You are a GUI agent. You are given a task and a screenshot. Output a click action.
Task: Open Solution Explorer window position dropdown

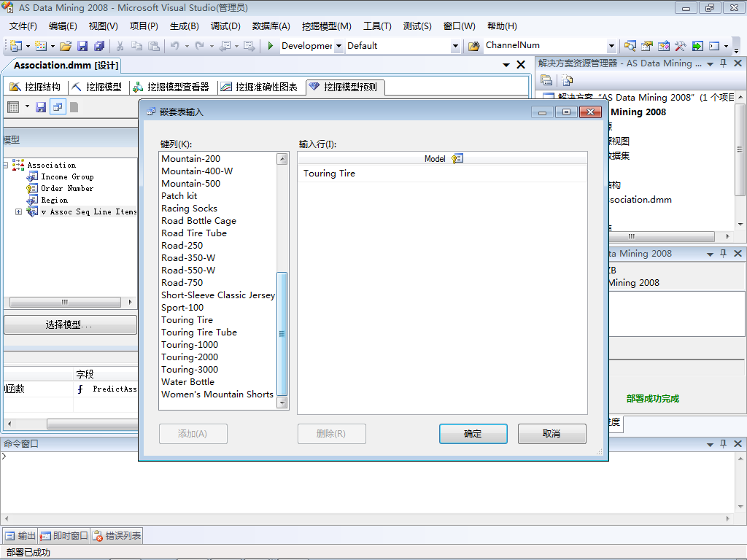[710, 64]
